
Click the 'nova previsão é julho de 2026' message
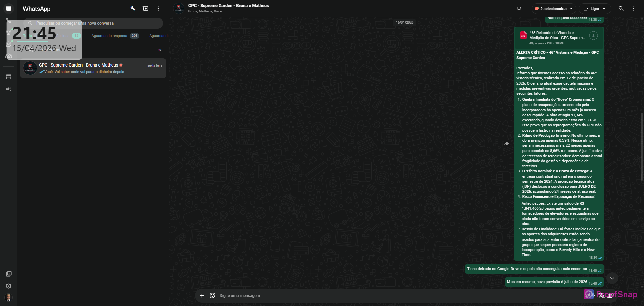click(554, 282)
